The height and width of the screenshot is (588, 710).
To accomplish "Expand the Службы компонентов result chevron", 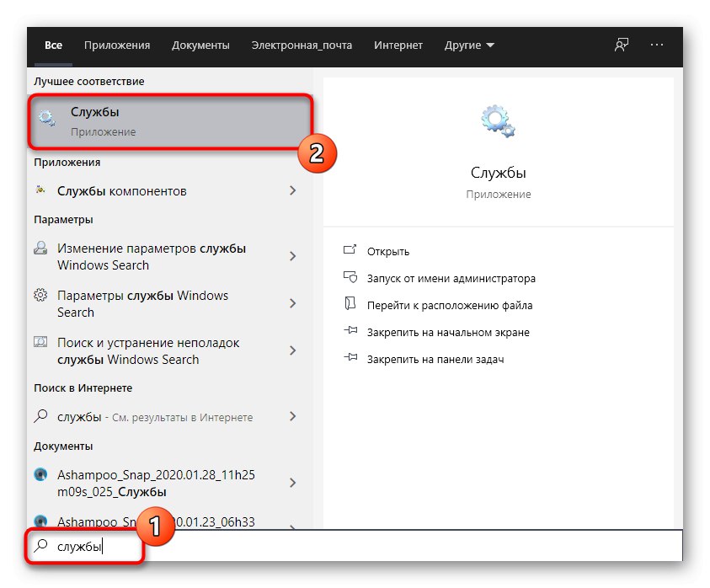I will [294, 191].
